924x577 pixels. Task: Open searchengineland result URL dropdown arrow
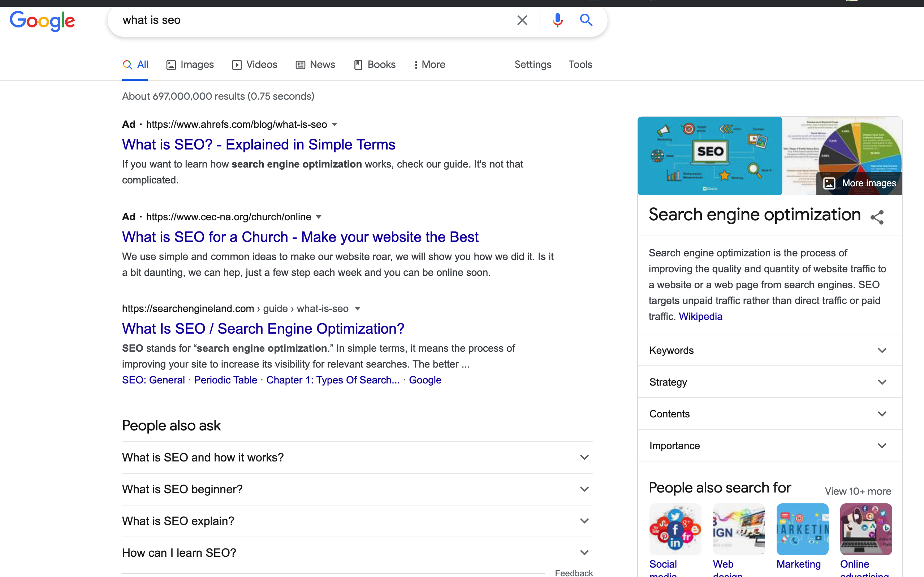click(x=357, y=308)
